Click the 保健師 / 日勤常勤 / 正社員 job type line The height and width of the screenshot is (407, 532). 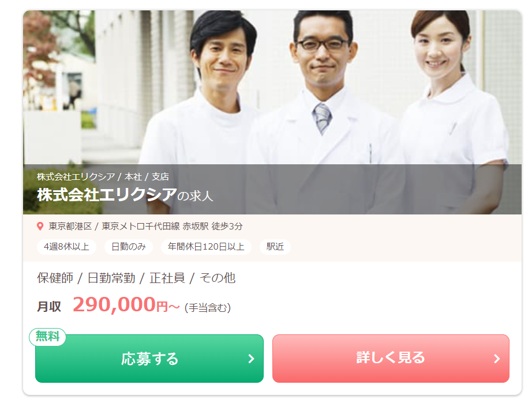[136, 278]
